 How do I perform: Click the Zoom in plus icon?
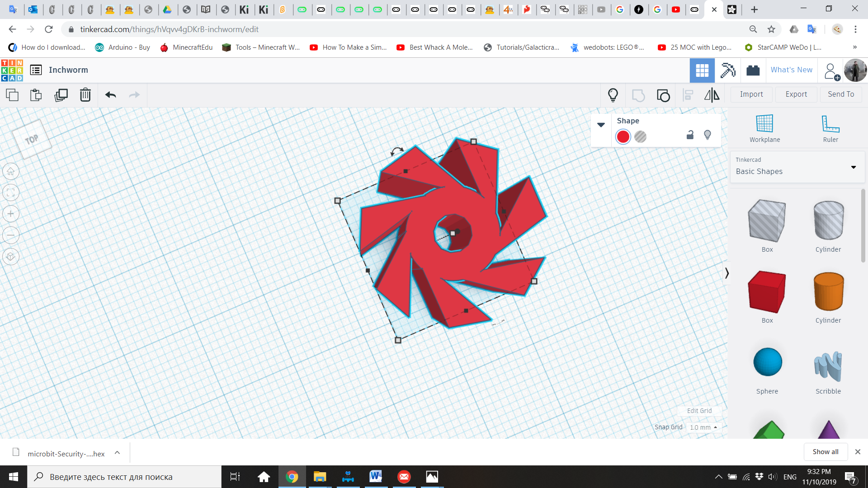coord(11,214)
